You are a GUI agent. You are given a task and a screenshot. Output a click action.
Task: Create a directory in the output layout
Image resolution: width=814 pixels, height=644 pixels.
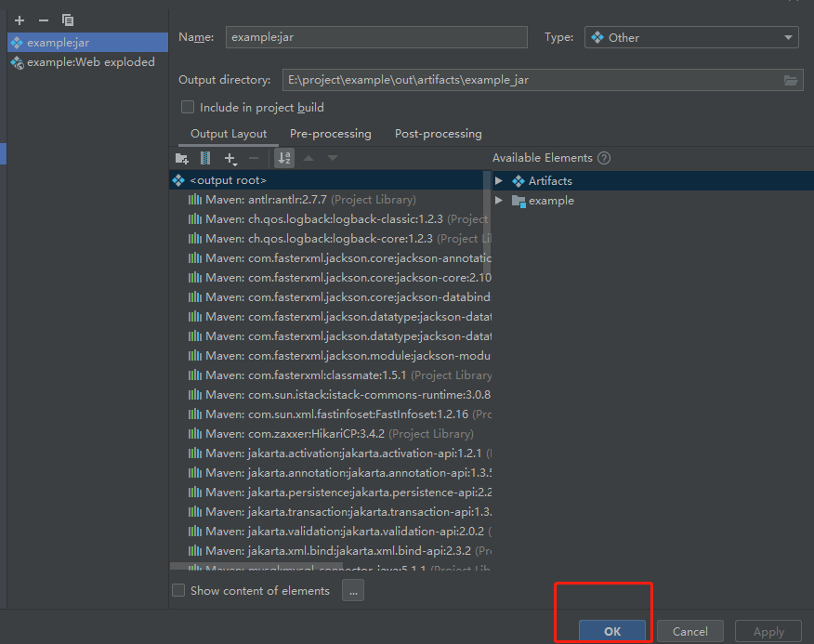point(182,158)
